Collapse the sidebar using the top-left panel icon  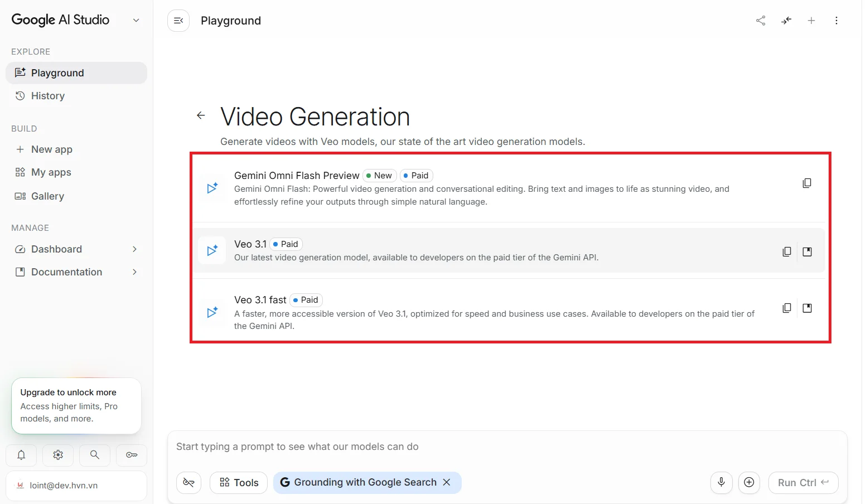click(x=178, y=21)
